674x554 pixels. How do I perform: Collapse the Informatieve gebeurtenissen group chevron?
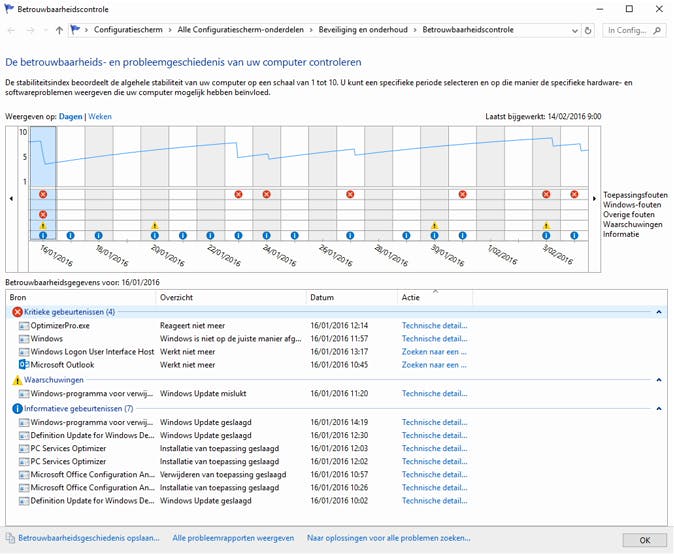coord(659,409)
